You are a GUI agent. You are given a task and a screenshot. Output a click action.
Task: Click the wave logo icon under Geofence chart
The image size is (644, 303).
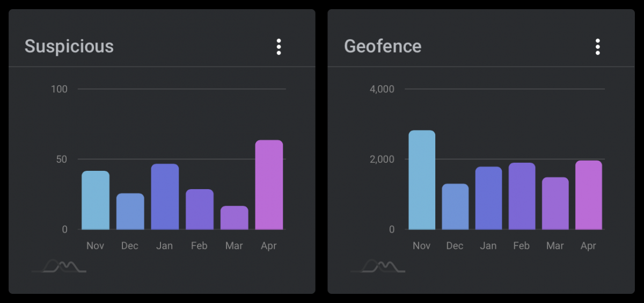[x=378, y=266]
